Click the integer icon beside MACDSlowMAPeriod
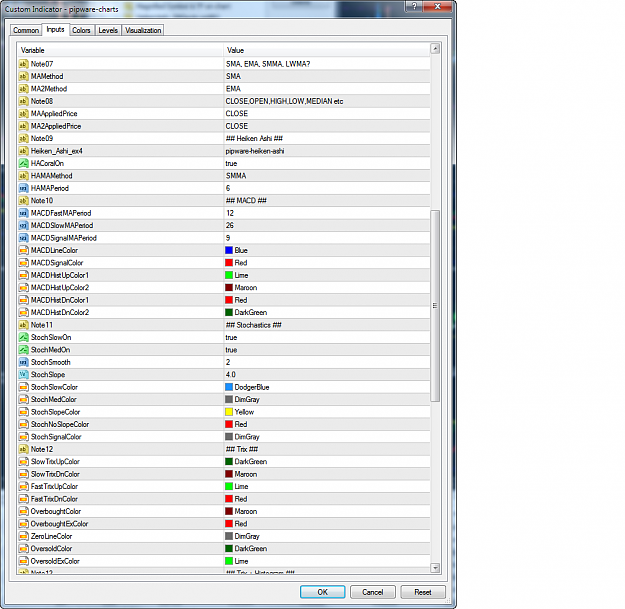This screenshot has height=609, width=625. coord(24,226)
